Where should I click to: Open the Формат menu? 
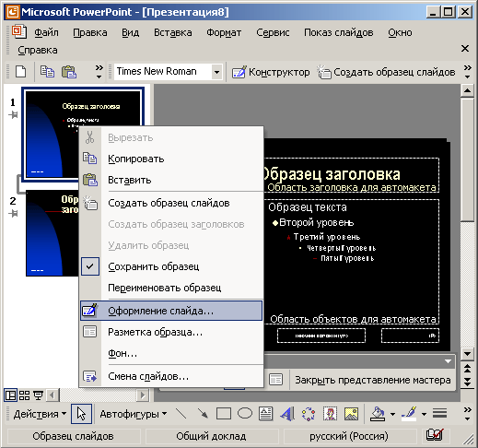pyautogui.click(x=224, y=32)
